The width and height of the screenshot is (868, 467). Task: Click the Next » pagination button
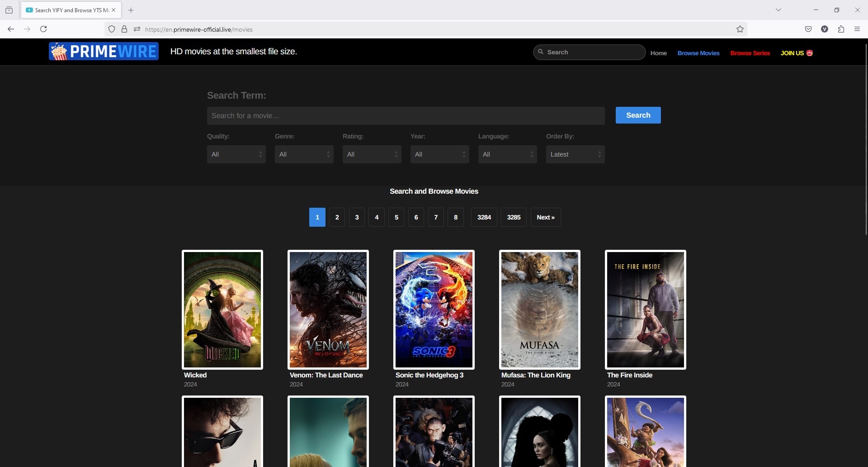pos(546,217)
